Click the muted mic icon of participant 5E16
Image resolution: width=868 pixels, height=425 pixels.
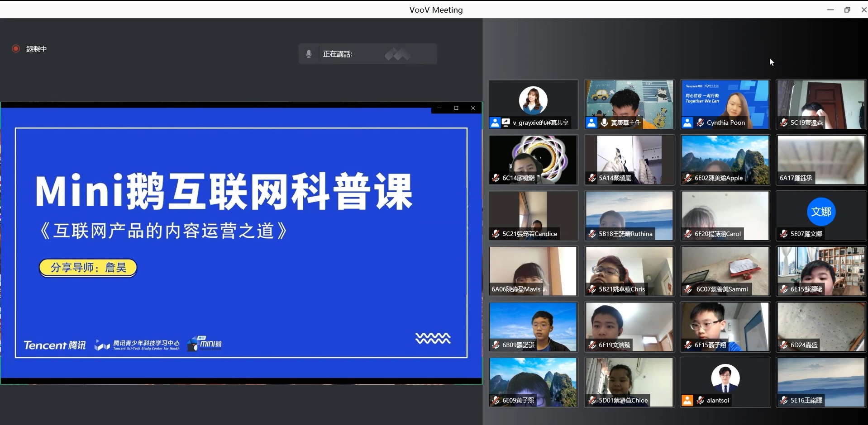784,400
